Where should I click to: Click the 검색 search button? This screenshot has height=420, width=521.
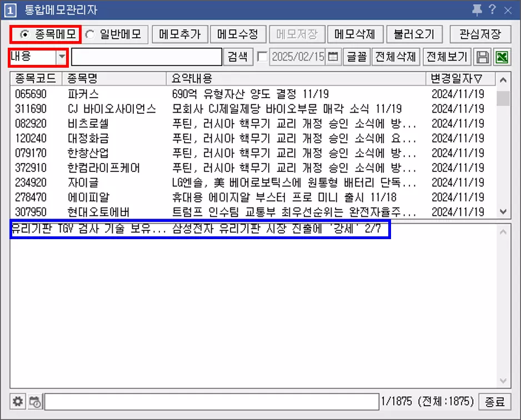point(238,57)
